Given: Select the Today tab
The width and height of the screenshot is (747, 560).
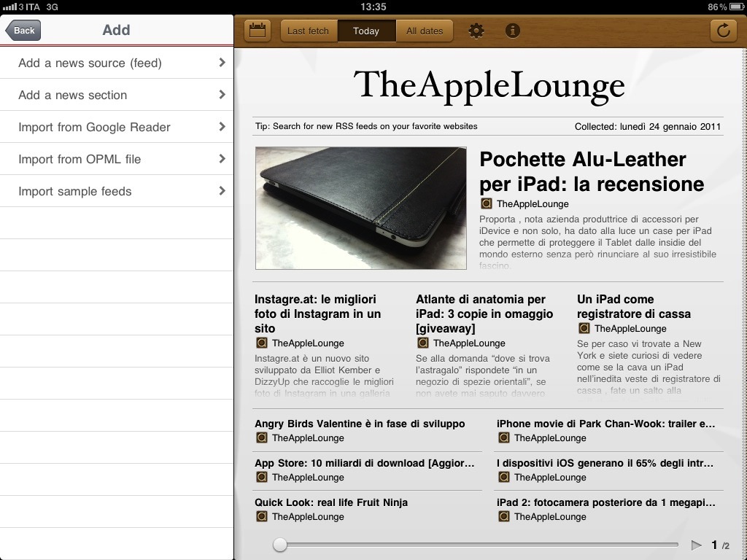Looking at the screenshot, I should click(x=366, y=31).
